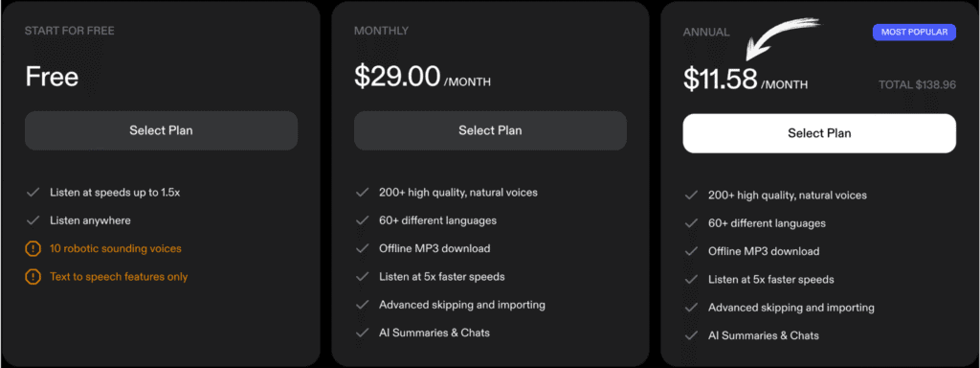Click checkmark next to Listen anywhere
The image size is (980, 368).
click(33, 220)
